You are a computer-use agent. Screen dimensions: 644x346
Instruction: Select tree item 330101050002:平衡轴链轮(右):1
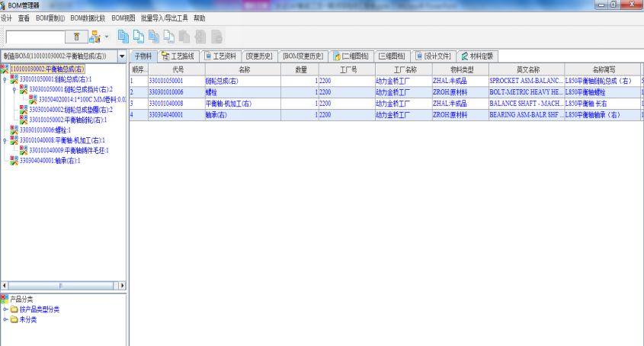[x=68, y=120]
